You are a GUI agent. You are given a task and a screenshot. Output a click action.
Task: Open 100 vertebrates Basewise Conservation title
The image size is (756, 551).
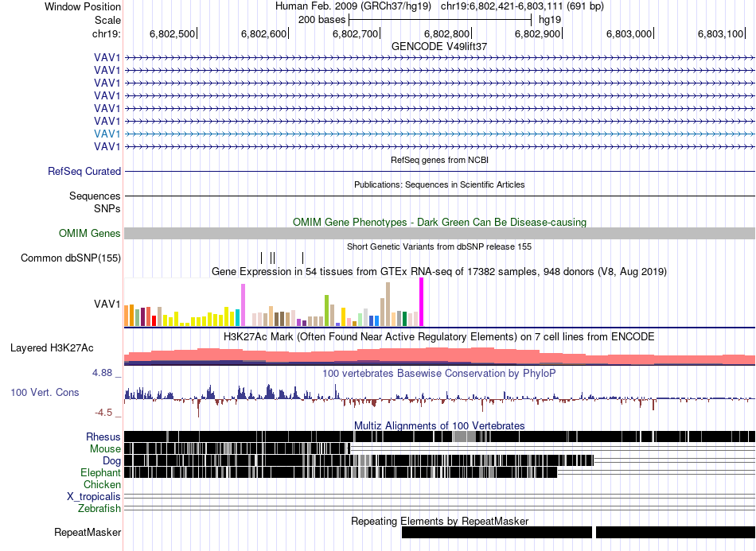coord(439,373)
